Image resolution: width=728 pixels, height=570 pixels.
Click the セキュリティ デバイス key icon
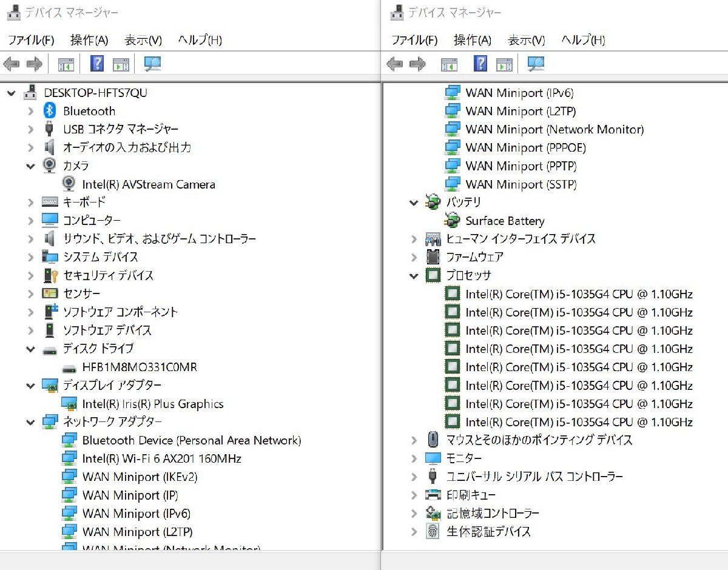click(x=50, y=275)
